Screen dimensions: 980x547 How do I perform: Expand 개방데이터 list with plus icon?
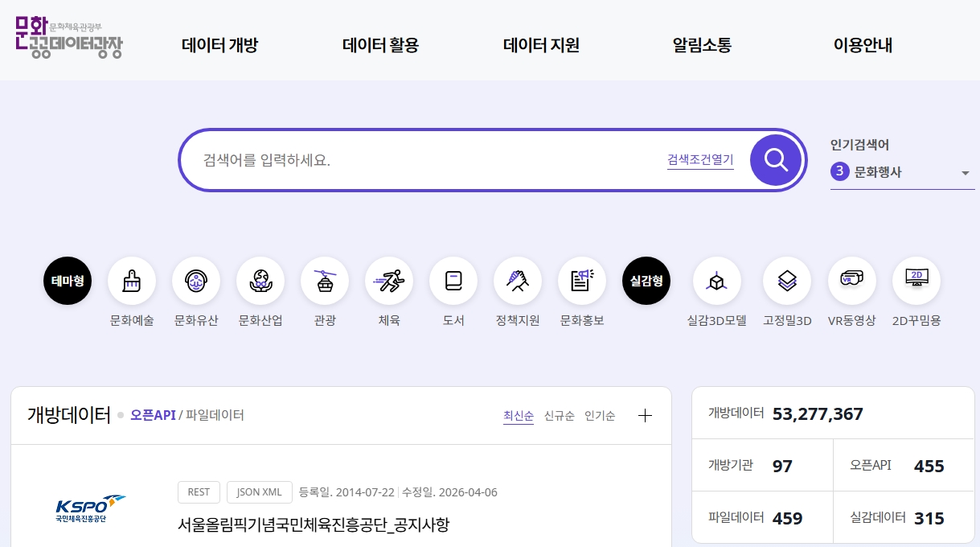(645, 415)
